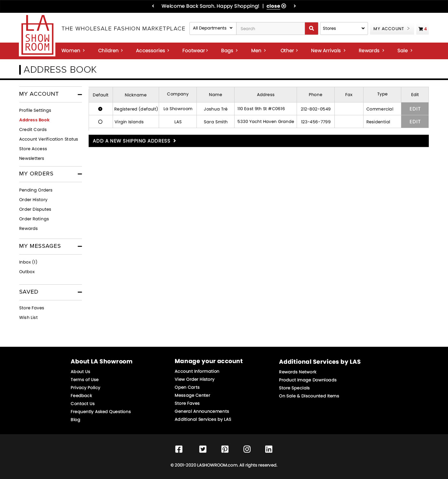
Task: Open the LinkedIn social icon
Action: click(x=269, y=449)
